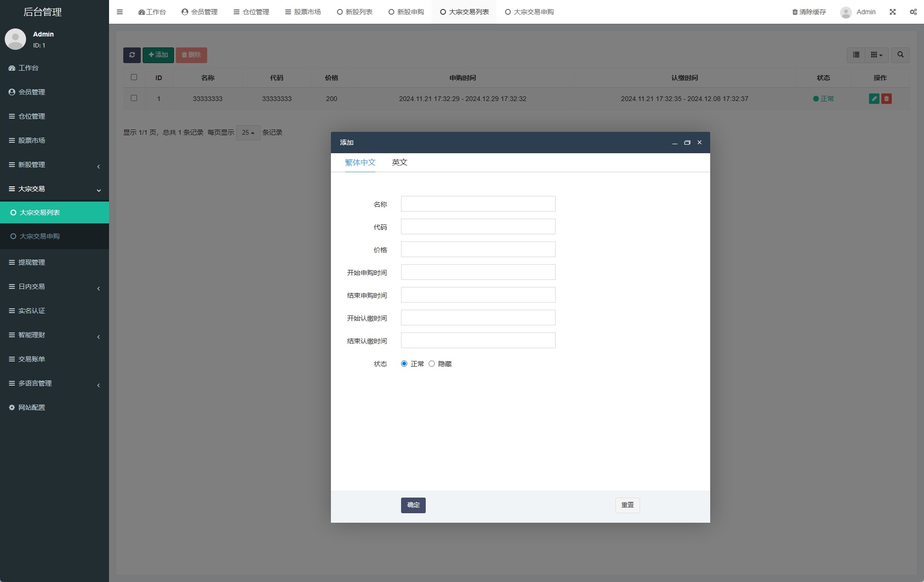The width and height of the screenshot is (924, 582).
Task: Focus the 结束申购时间 input field
Action: (478, 295)
